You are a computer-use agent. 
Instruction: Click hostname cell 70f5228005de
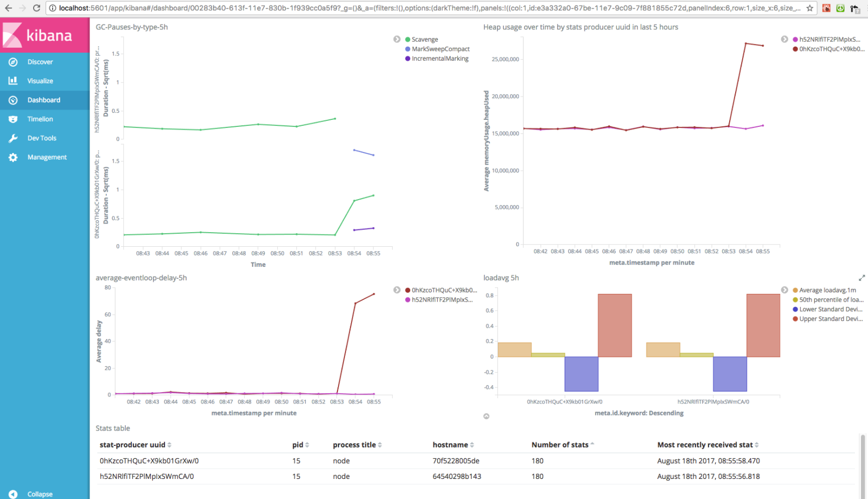click(x=456, y=461)
